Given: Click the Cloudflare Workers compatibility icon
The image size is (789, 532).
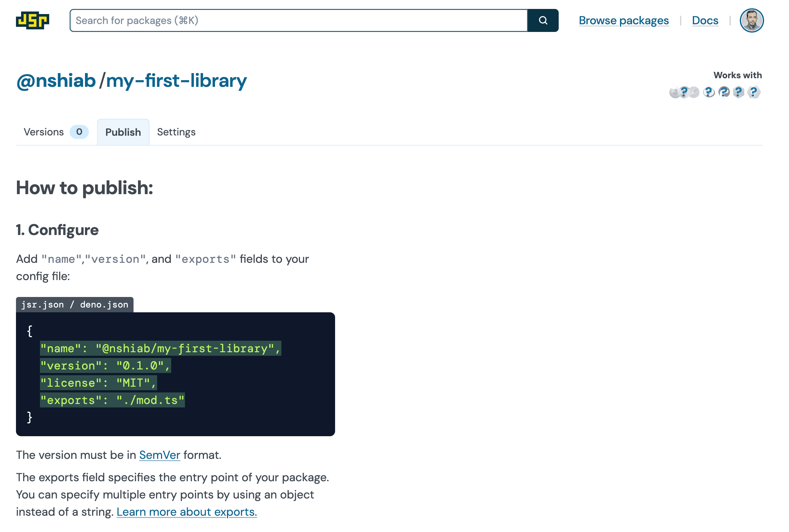Looking at the screenshot, I should pyautogui.click(x=754, y=92).
